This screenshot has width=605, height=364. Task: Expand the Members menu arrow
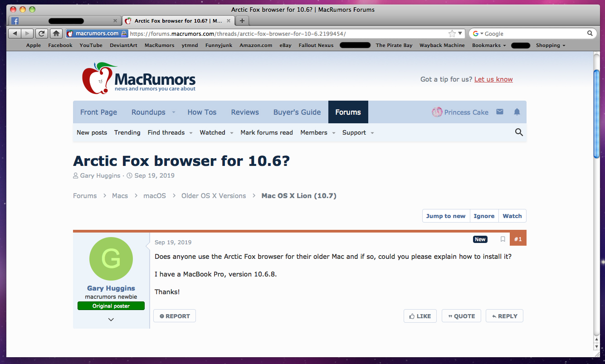click(x=334, y=133)
